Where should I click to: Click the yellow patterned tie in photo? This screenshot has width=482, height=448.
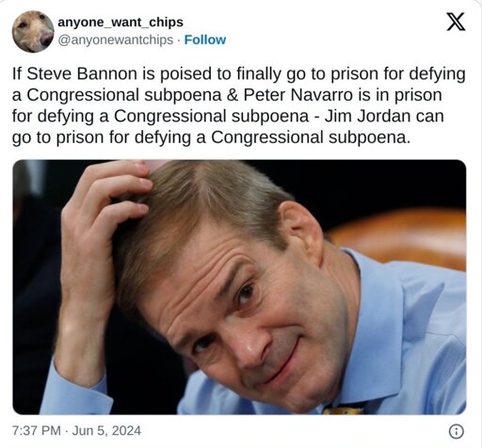click(x=344, y=409)
